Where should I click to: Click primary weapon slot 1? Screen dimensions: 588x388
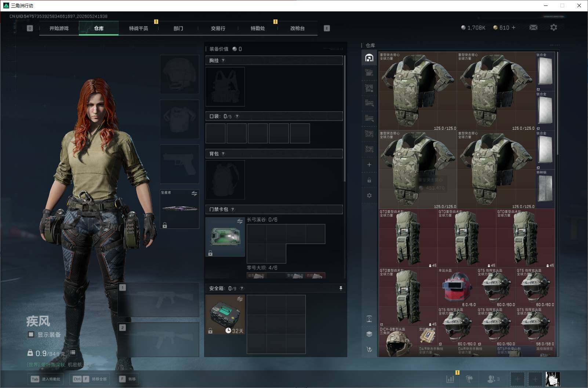159,300
